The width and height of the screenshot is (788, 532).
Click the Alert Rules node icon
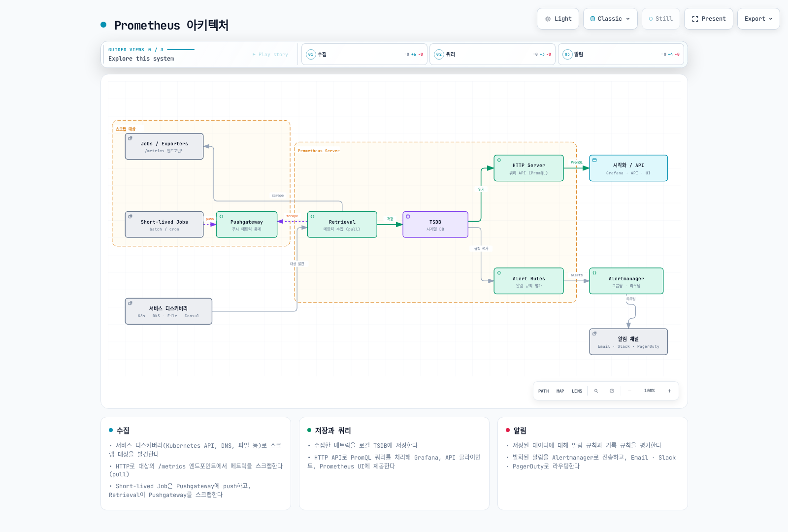tap(499, 273)
